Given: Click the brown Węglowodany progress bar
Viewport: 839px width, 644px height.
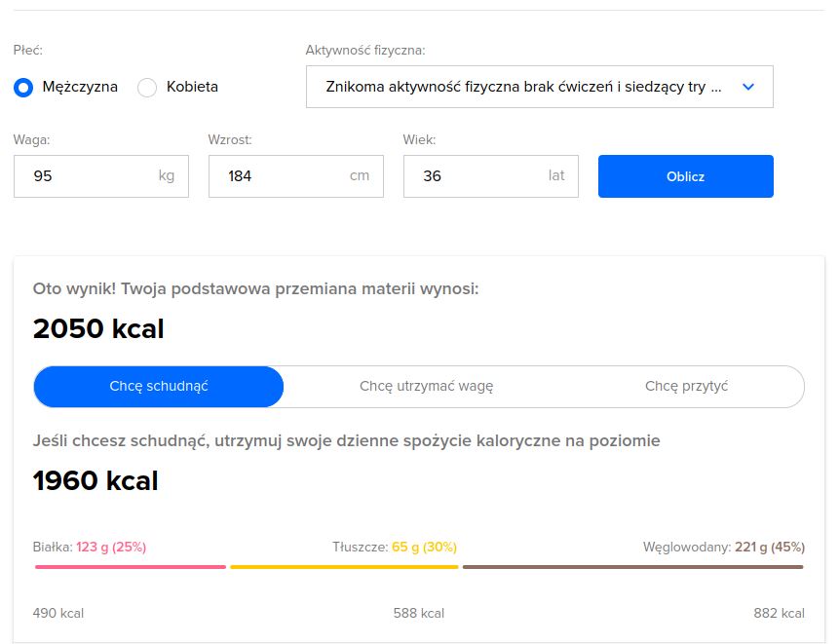Looking at the screenshot, I should [x=633, y=566].
